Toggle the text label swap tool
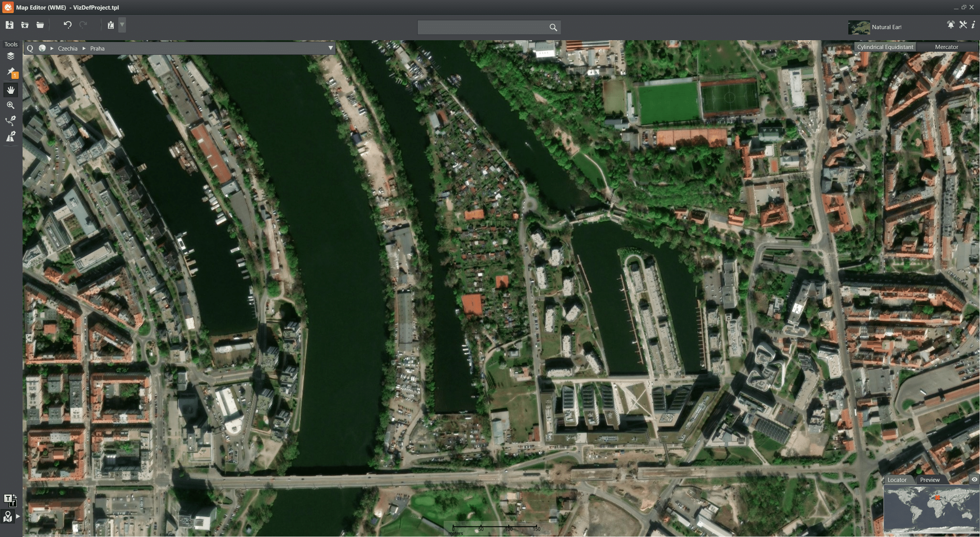Screen dimensions: 980x537 [10, 500]
